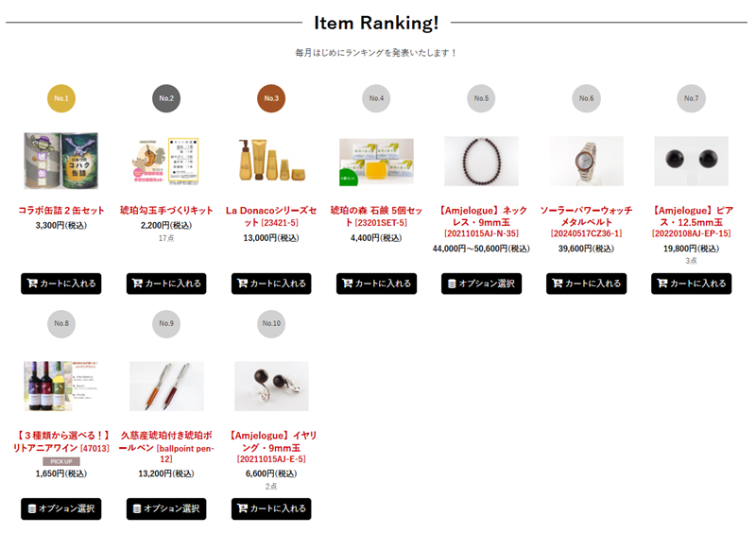This screenshot has width=756, height=533.
Task: Click the gold No.1 ranking badge
Action: (x=61, y=98)
